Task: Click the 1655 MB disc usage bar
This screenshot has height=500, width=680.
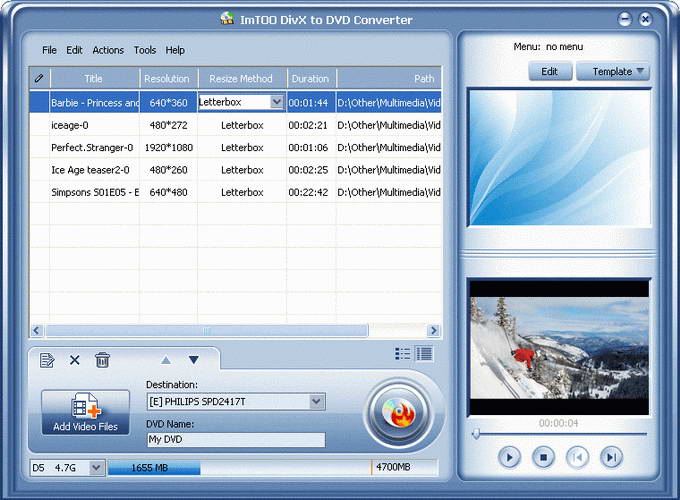Action: click(x=154, y=468)
